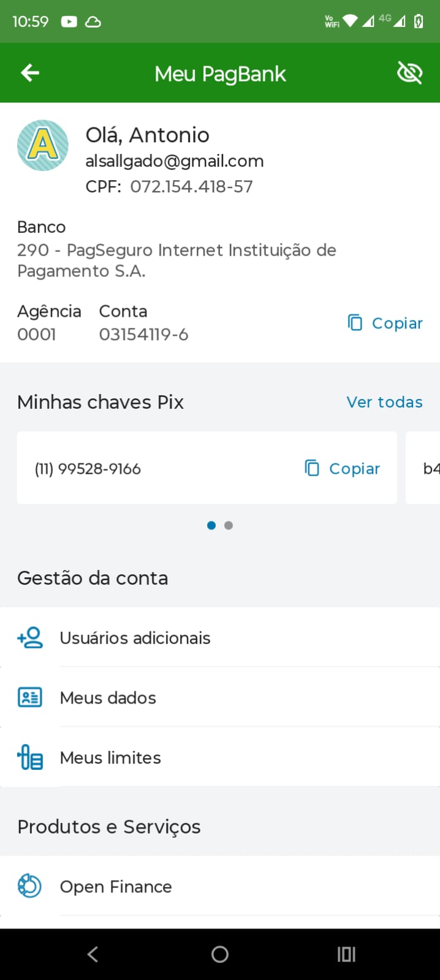Open Ver todas Pix keys link
The height and width of the screenshot is (980, 440).
(x=384, y=402)
